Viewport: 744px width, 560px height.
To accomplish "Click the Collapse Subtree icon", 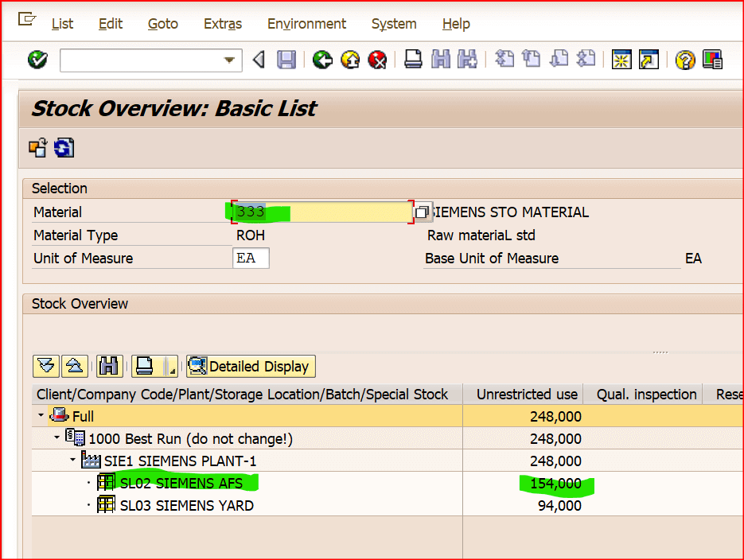I will (x=75, y=366).
